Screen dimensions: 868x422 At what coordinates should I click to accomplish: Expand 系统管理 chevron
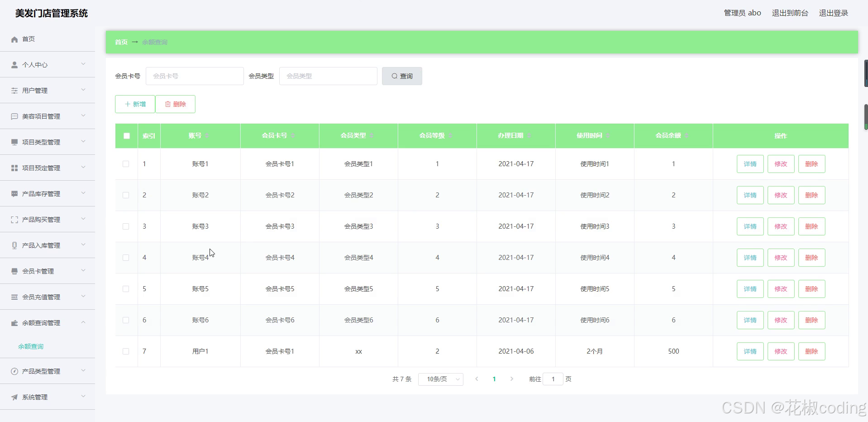tap(83, 397)
